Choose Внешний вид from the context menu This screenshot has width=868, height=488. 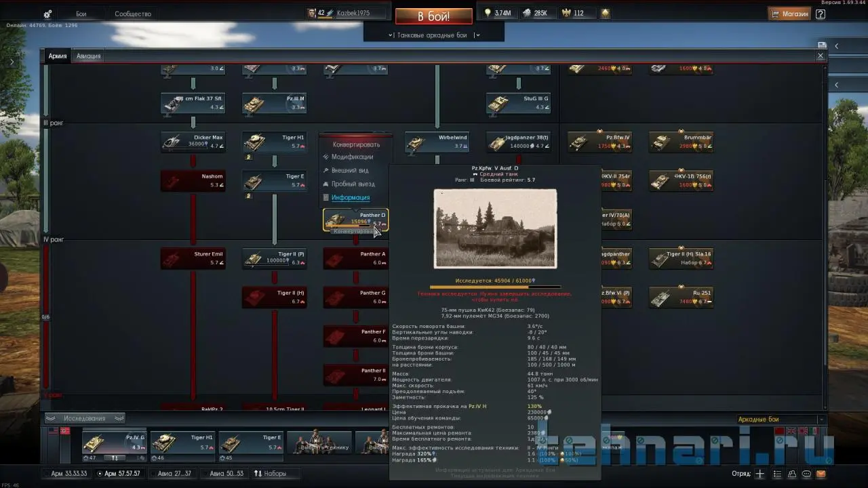(350, 171)
